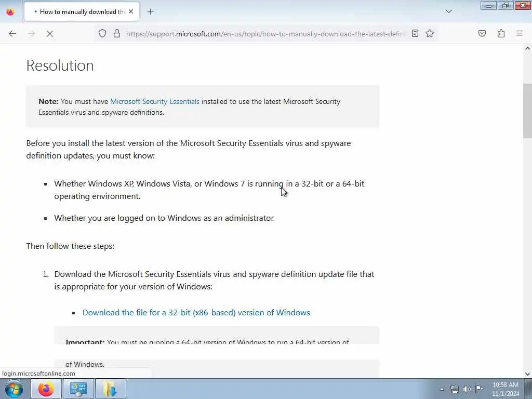The image size is (532, 399).
Task: Click the taskbar clock showing 10:58 AM
Action: point(505,389)
